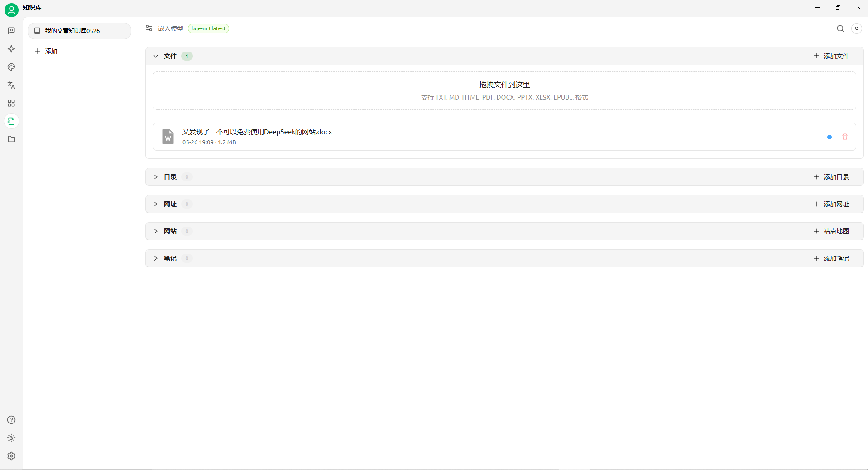Open the painting palette sidebar icon
868x470 pixels.
tap(11, 67)
